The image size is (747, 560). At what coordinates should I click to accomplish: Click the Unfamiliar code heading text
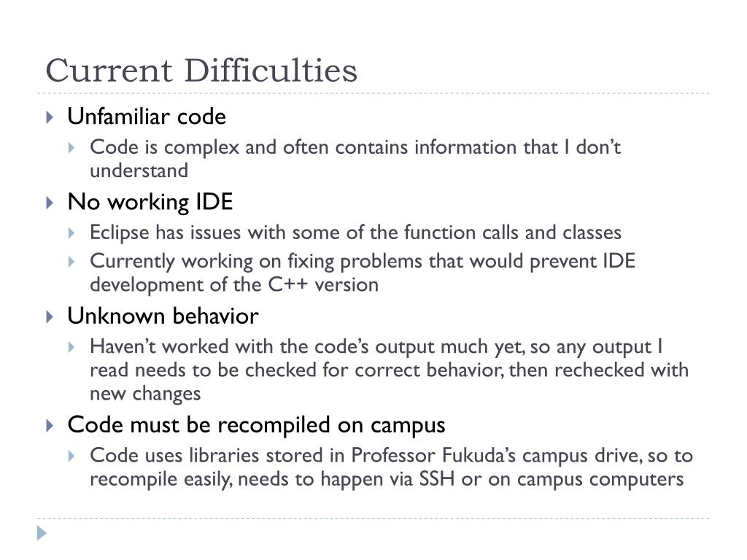(x=147, y=117)
